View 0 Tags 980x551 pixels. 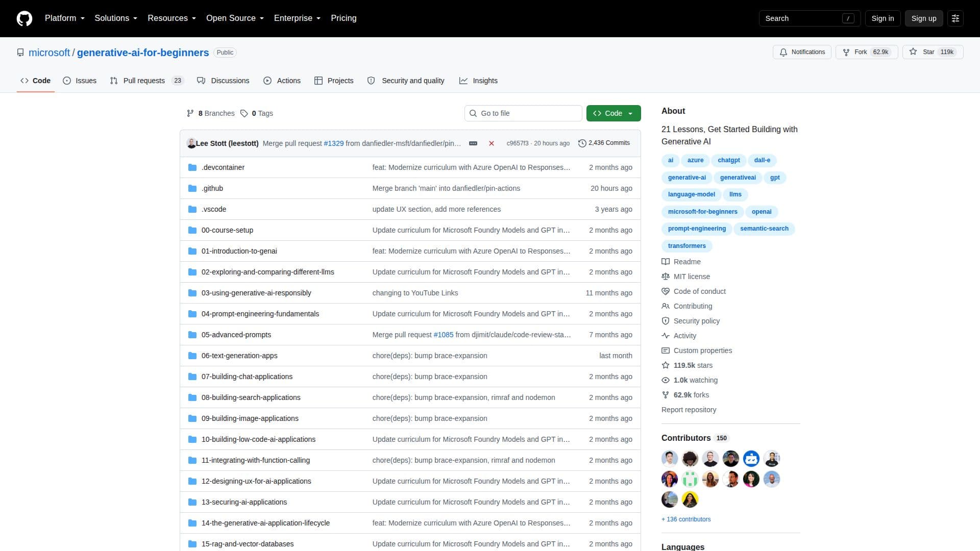click(x=257, y=113)
